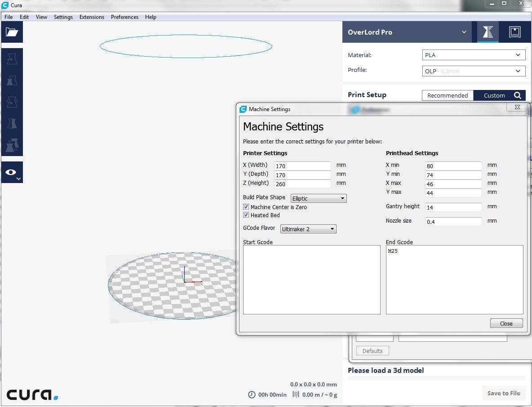Switch to the Prepare stage icon
The image size is (532, 407).
tap(488, 32)
